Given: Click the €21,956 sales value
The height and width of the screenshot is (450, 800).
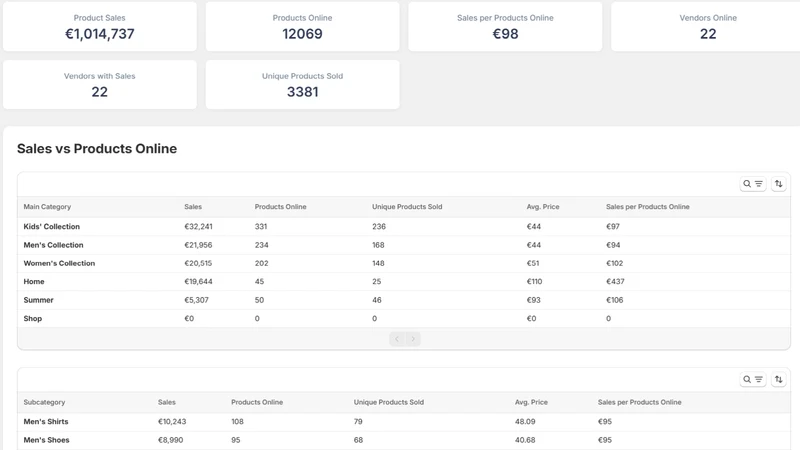Looking at the screenshot, I should click(198, 245).
